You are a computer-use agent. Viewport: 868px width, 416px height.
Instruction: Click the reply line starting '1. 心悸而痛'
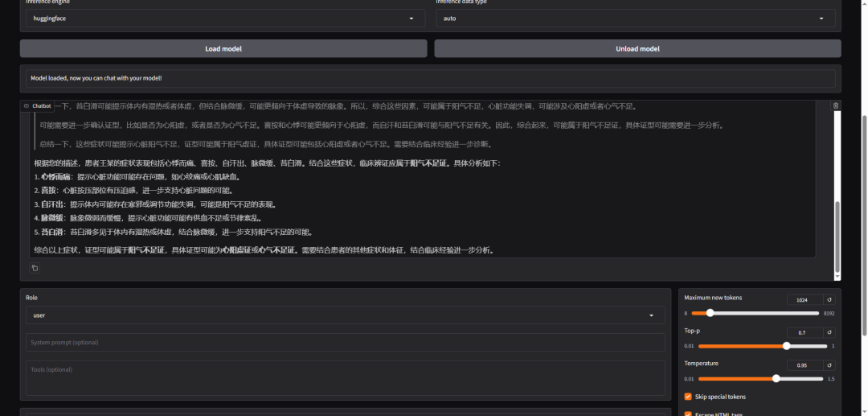pyautogui.click(x=137, y=177)
